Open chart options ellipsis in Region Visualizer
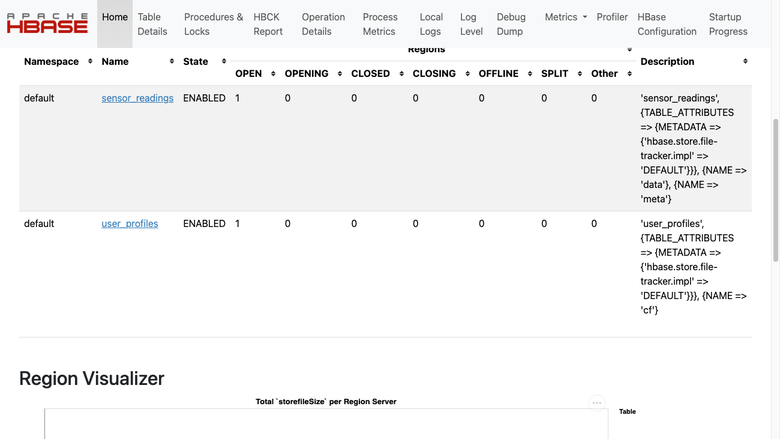780x439 pixels. click(x=597, y=403)
